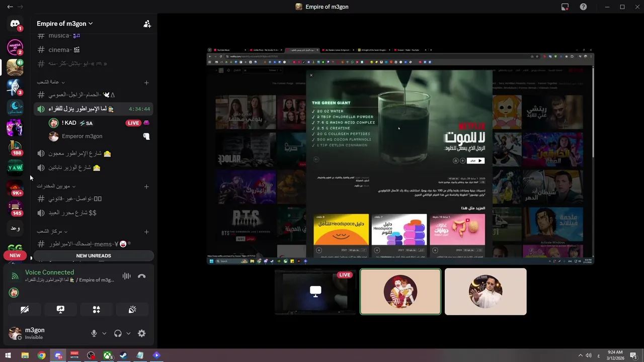Deafen audio with the headphones icon
This screenshot has width=644, height=362.
118,333
